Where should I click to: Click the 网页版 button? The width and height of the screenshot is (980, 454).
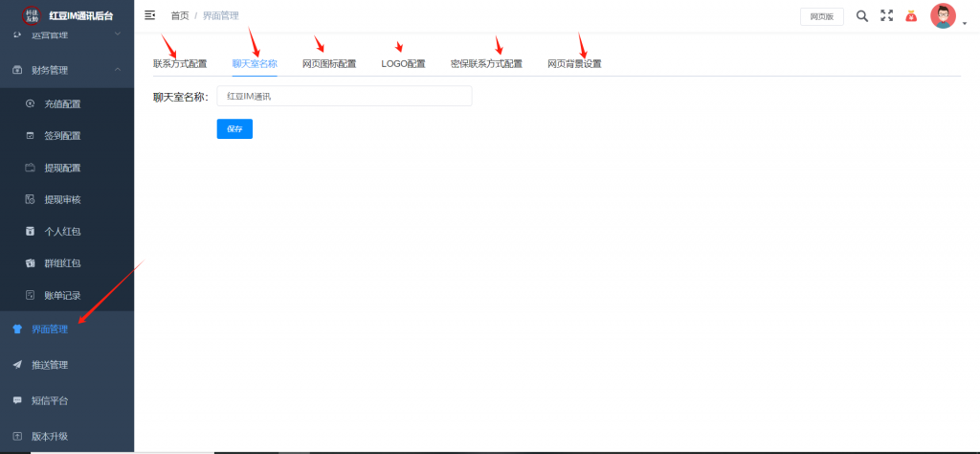[821, 16]
